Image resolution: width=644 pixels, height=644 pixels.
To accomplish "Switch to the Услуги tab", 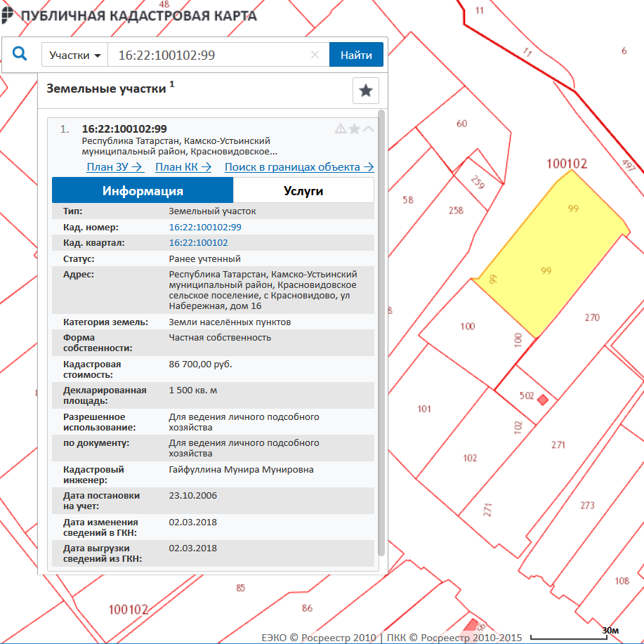I will click(303, 190).
